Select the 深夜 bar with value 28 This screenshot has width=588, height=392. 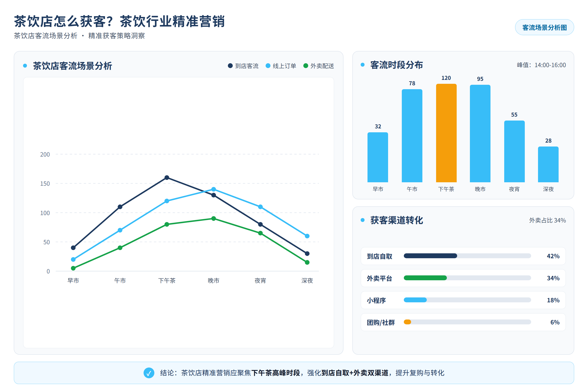pyautogui.click(x=548, y=164)
